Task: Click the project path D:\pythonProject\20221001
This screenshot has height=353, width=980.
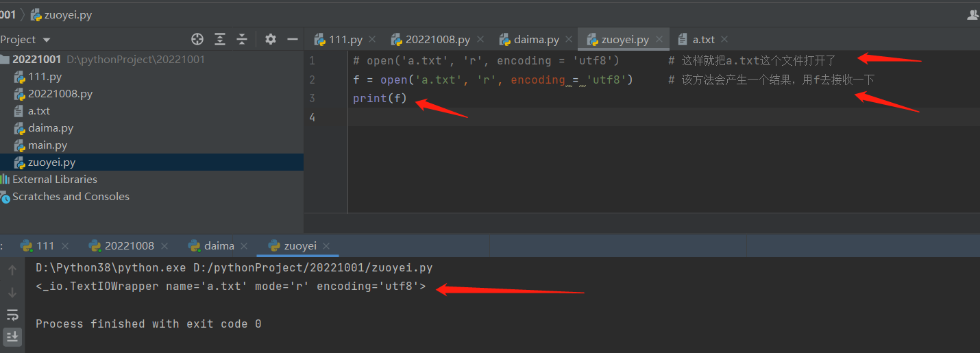Action: pyautogui.click(x=136, y=60)
